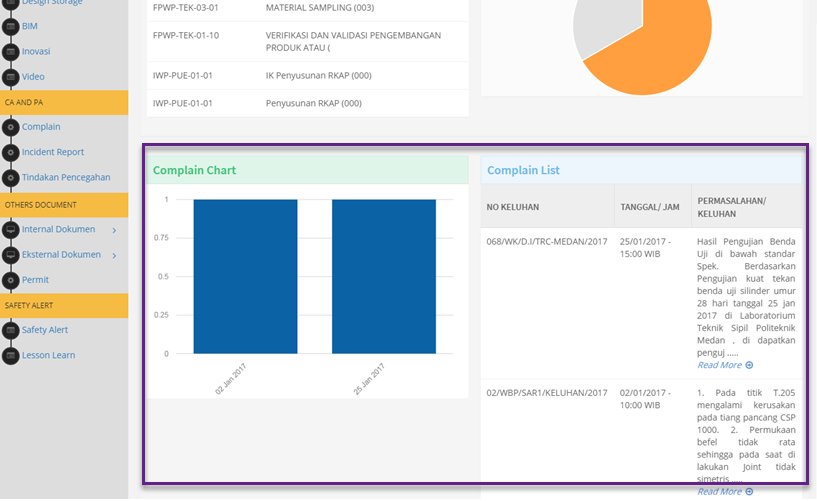Click the Video sidebar icon
817x501 pixels.
(x=10, y=77)
